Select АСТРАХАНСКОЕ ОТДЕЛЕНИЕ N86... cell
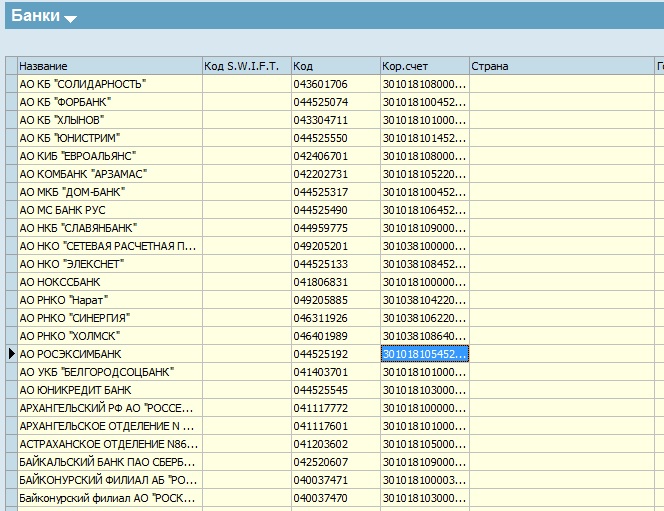 coord(110,444)
